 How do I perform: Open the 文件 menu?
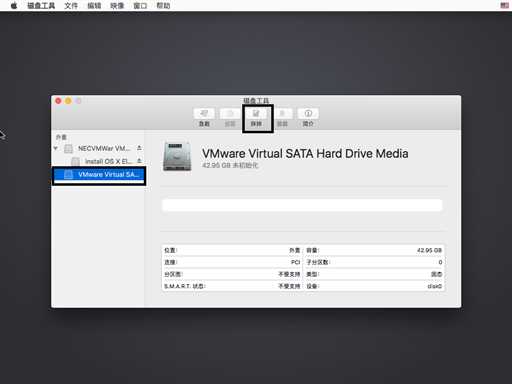click(x=71, y=6)
